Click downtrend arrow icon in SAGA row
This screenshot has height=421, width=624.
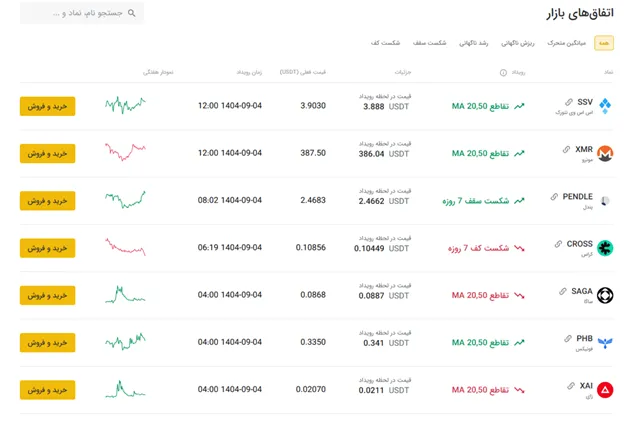[x=519, y=296]
